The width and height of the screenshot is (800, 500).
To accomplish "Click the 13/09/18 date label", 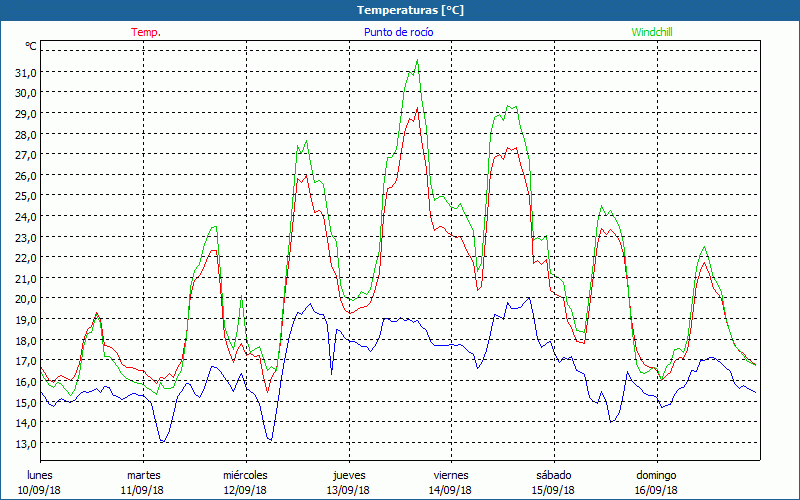I will [348, 490].
